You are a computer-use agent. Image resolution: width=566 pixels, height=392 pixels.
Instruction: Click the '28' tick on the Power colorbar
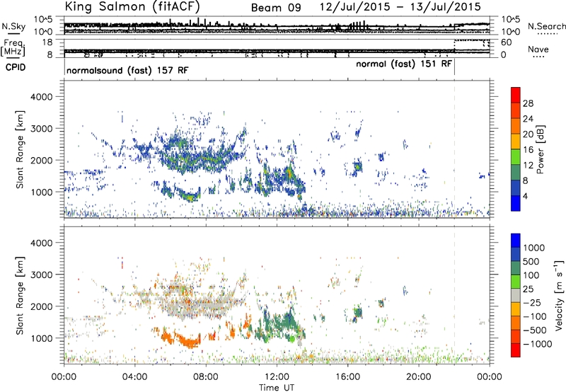(528, 103)
